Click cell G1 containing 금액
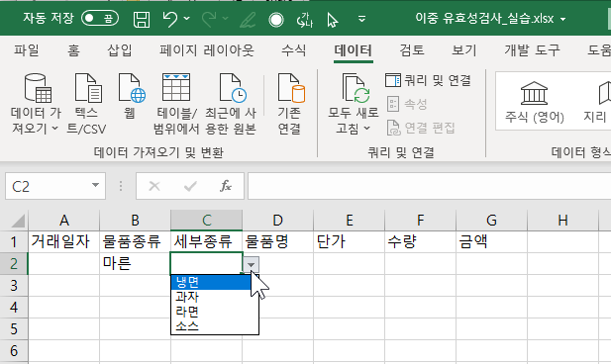 coord(491,241)
